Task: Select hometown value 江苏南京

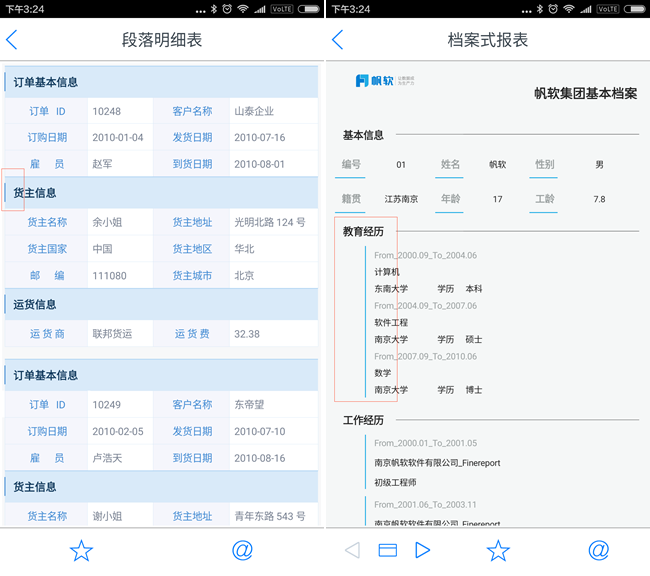Action: [401, 199]
